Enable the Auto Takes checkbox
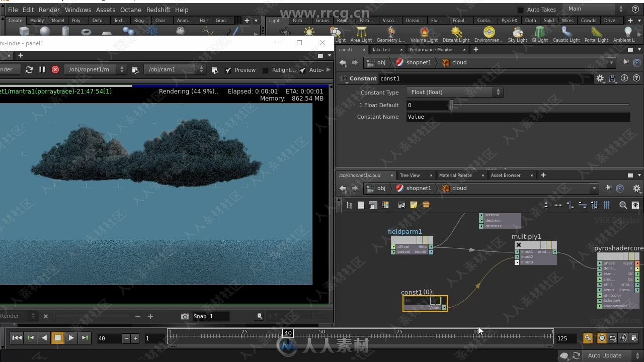Viewport: 644px width, 362px height. (520, 10)
